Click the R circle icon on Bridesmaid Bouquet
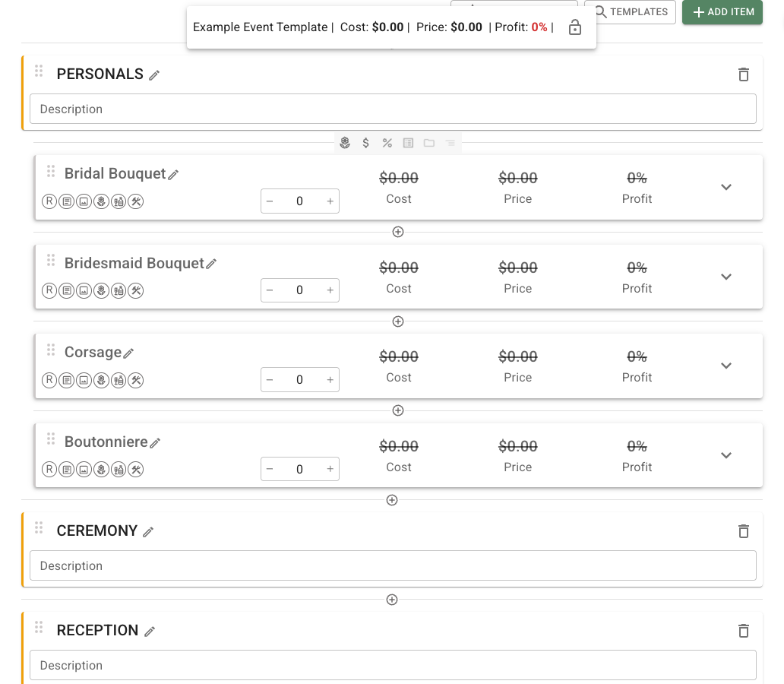 click(x=49, y=290)
